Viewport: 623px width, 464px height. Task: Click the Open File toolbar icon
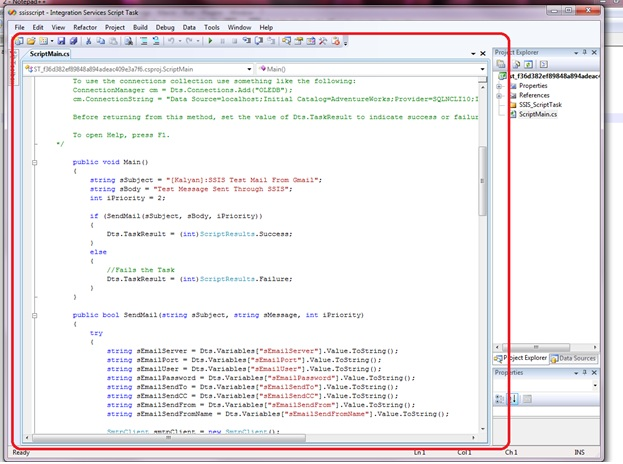(31, 41)
